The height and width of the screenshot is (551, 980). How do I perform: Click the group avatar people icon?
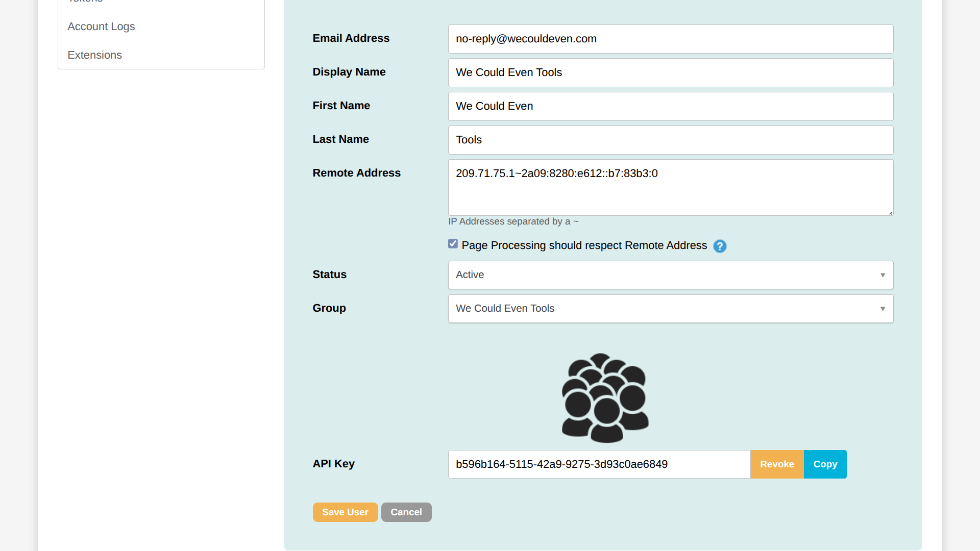[605, 398]
